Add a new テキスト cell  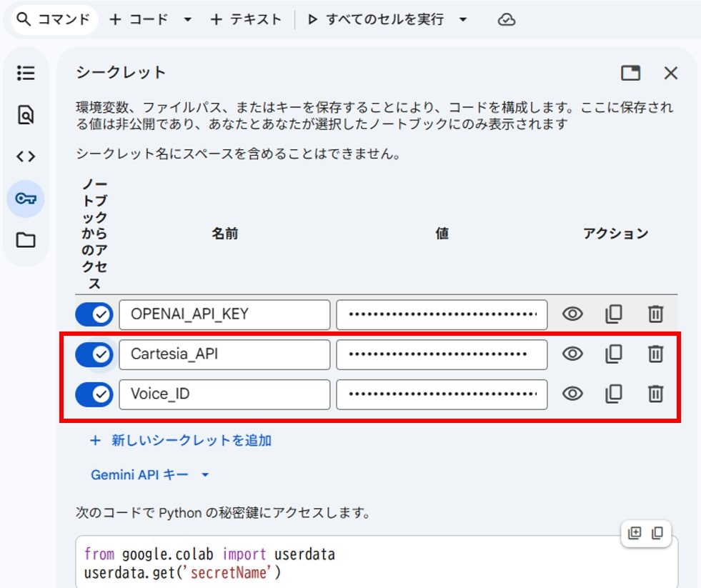[x=246, y=19]
